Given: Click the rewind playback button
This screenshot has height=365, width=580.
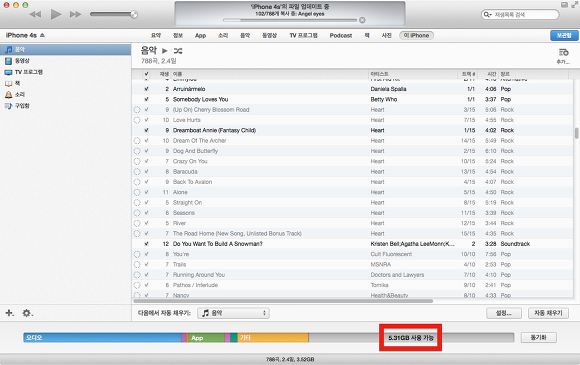Looking at the screenshot, I should coord(35,14).
